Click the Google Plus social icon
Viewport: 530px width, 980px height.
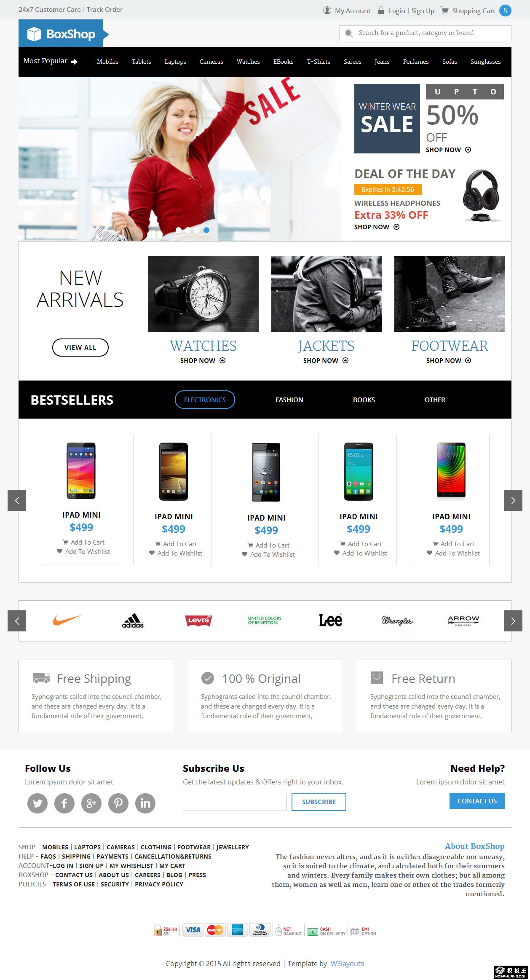91,803
